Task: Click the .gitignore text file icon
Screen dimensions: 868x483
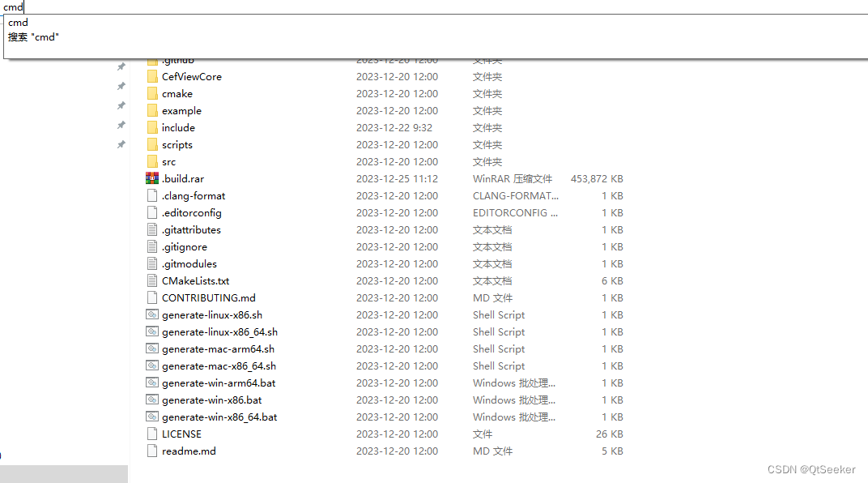Action: [152, 246]
